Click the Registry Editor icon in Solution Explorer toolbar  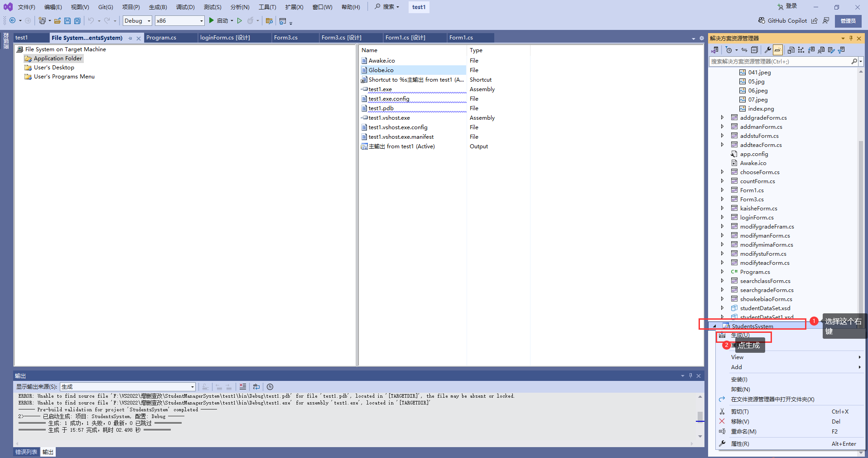click(801, 50)
